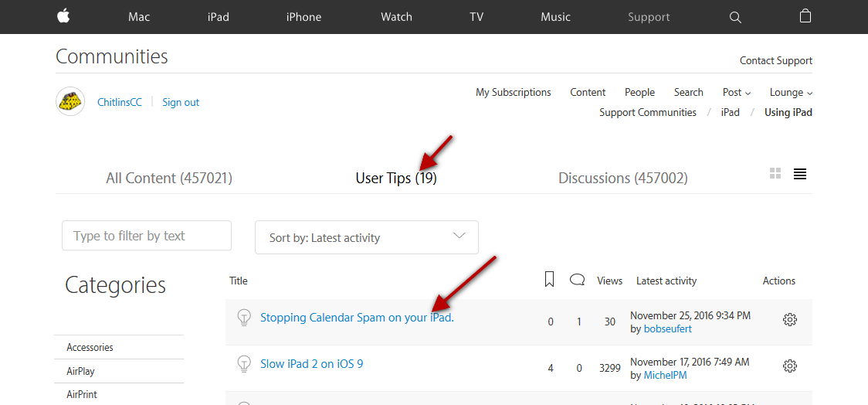Go to iPhone section

click(x=304, y=17)
